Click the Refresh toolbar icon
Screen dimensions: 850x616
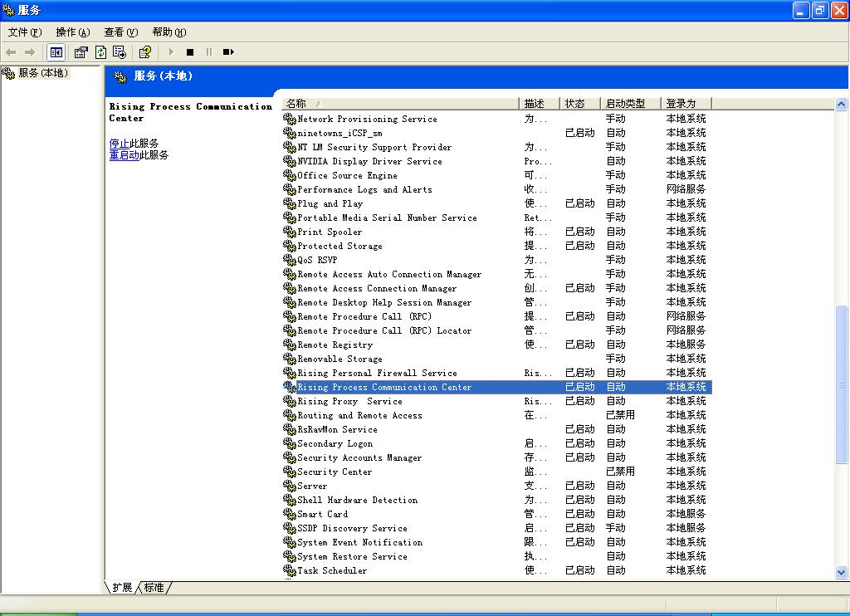pos(100,52)
